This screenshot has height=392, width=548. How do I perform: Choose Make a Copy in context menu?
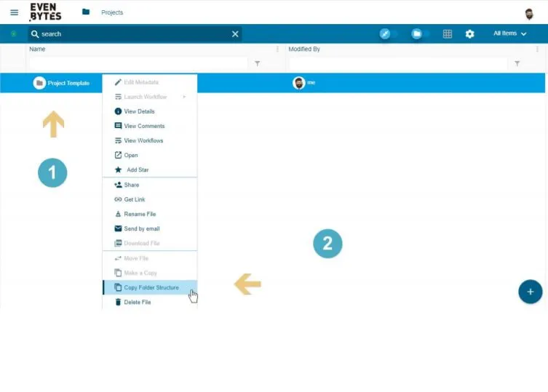(x=150, y=273)
